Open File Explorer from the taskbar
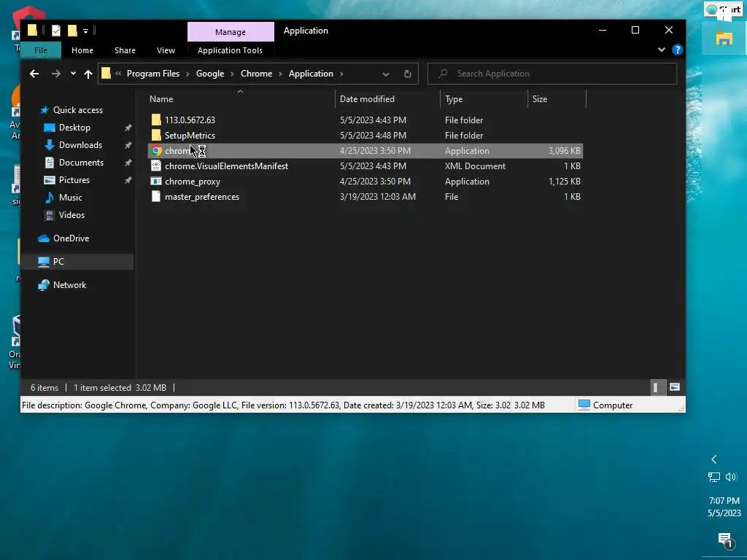This screenshot has height=560, width=747. click(x=724, y=39)
